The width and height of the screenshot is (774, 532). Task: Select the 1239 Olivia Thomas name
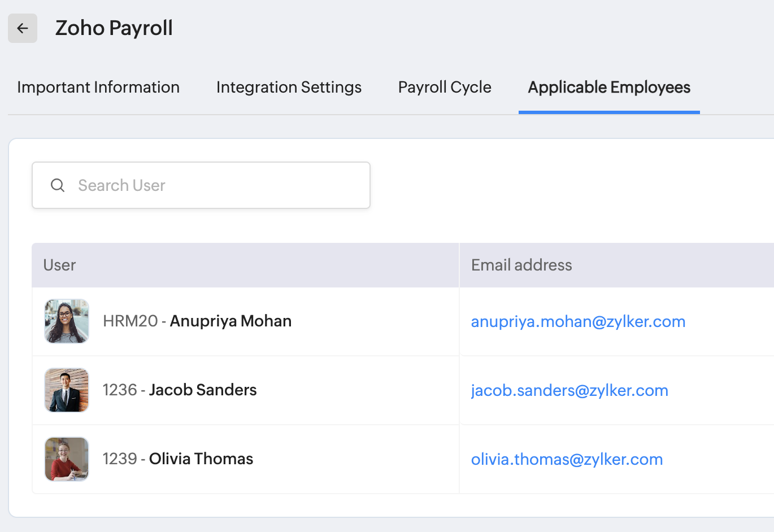[201, 459]
